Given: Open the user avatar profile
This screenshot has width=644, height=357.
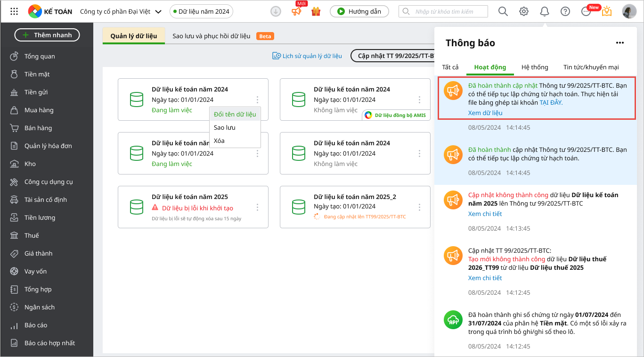Looking at the screenshot, I should pyautogui.click(x=629, y=11).
